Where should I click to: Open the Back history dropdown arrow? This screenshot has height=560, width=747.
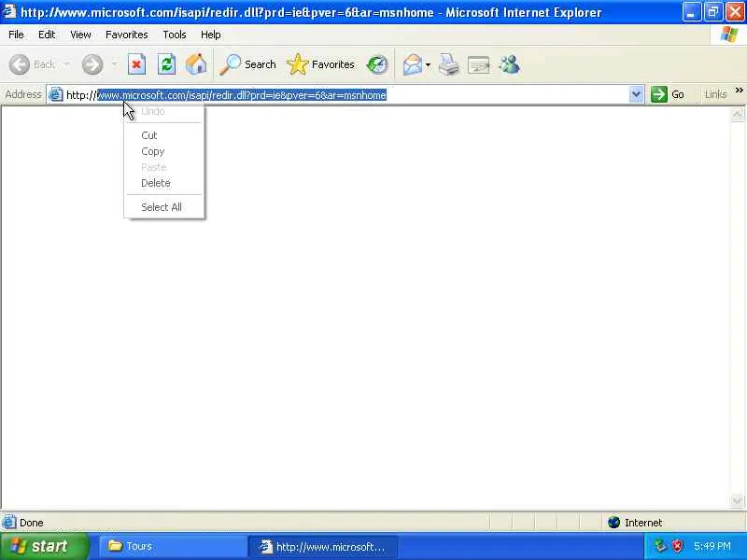point(66,63)
